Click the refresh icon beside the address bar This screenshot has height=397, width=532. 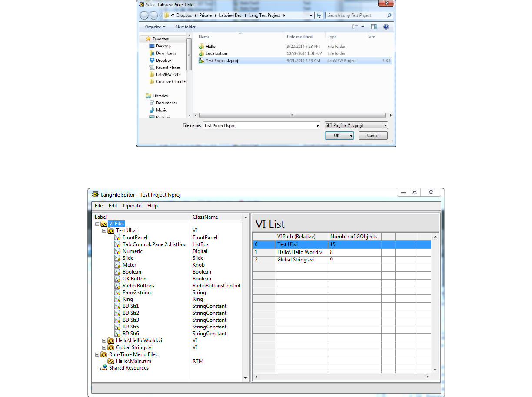[319, 15]
